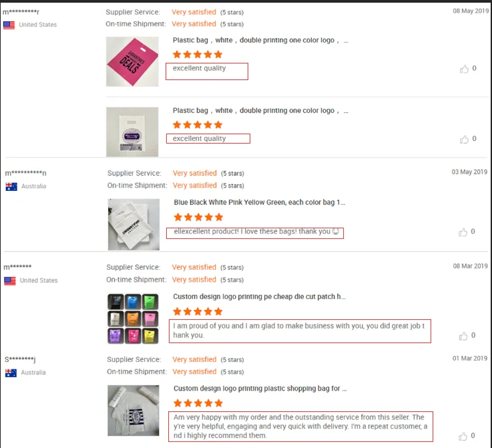Open 'Custom design logo printing pe cheap' link

point(259,296)
